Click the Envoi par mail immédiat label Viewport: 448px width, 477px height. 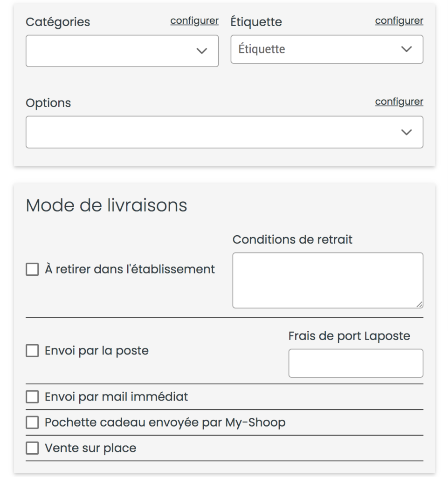point(116,397)
